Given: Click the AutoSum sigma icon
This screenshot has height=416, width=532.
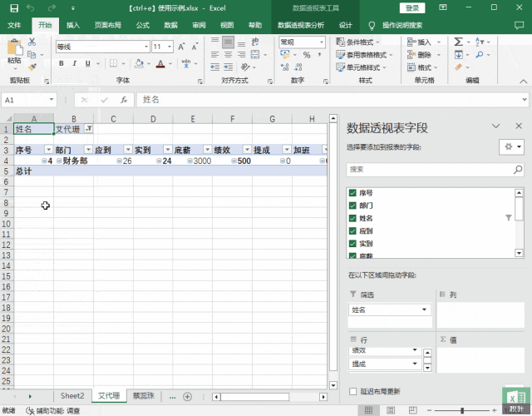Looking at the screenshot, I should [x=458, y=42].
